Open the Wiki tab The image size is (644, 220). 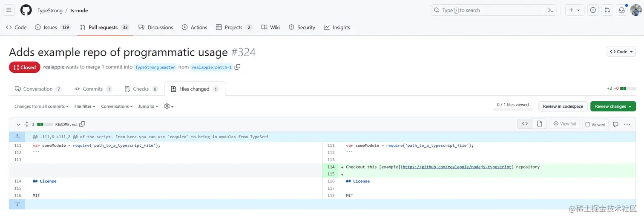(270, 27)
